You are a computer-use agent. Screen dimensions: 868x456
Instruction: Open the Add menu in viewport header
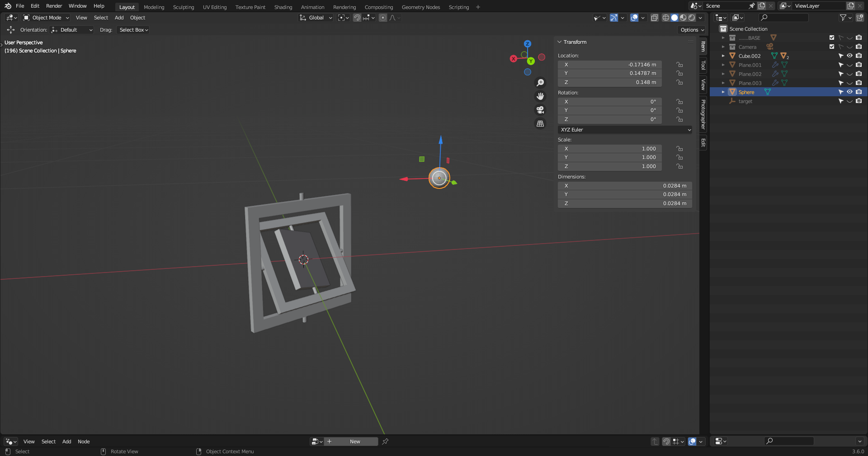click(119, 18)
